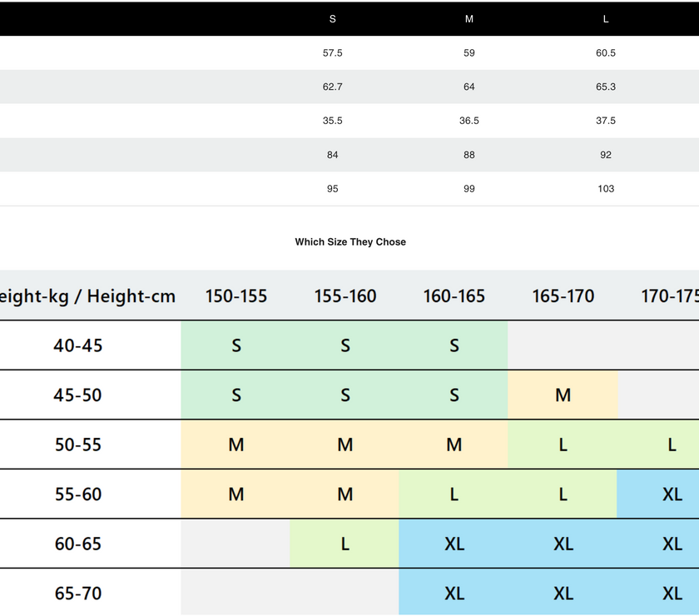Click the M size column header
Viewport: 699px width, 616px height.
click(x=468, y=19)
